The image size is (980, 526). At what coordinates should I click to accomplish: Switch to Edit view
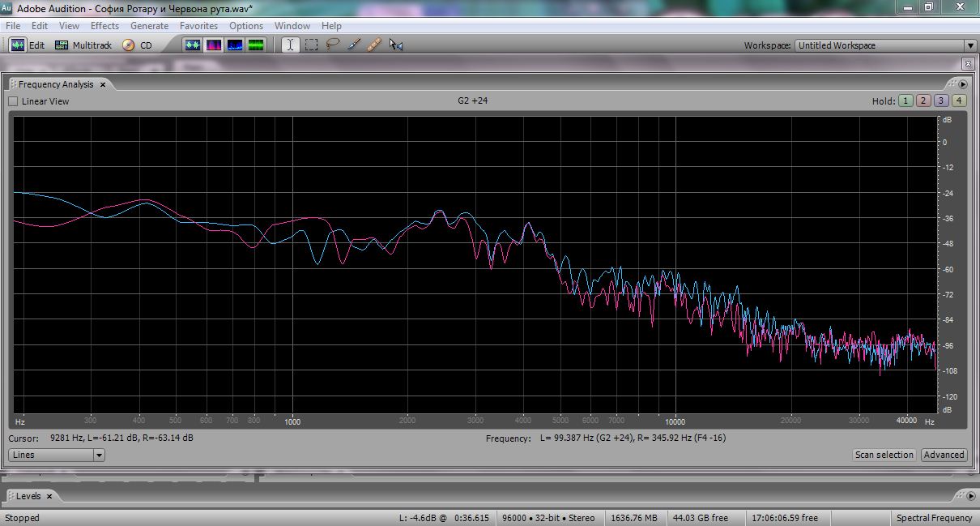[x=28, y=45]
